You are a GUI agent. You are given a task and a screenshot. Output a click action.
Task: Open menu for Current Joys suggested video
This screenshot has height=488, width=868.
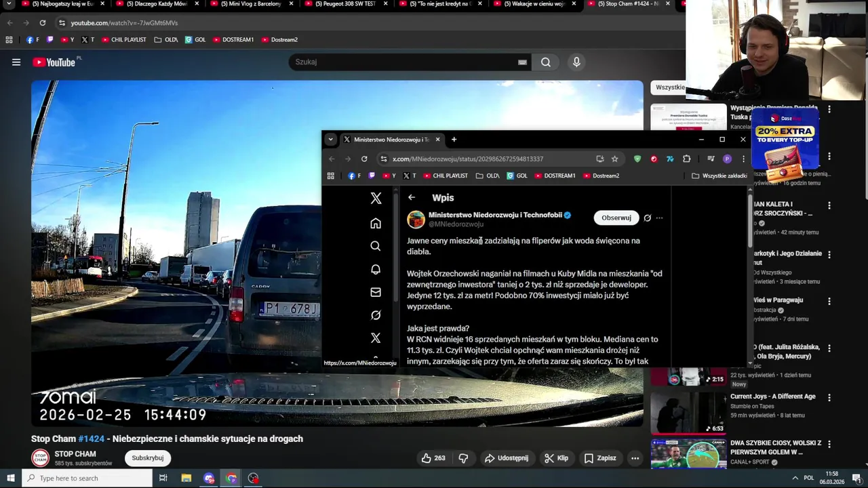click(829, 399)
